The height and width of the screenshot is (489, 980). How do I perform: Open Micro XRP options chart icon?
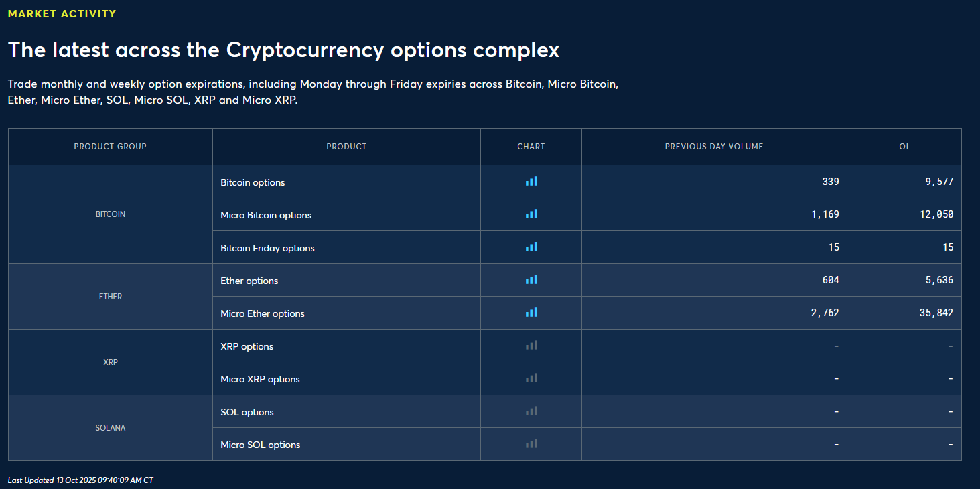[531, 378]
